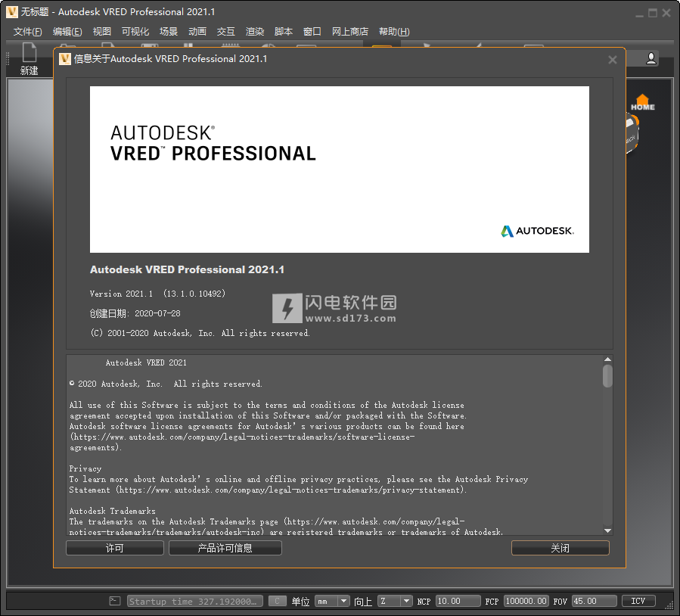Open the 编辑(E) menu
The image size is (680, 616).
(x=67, y=32)
